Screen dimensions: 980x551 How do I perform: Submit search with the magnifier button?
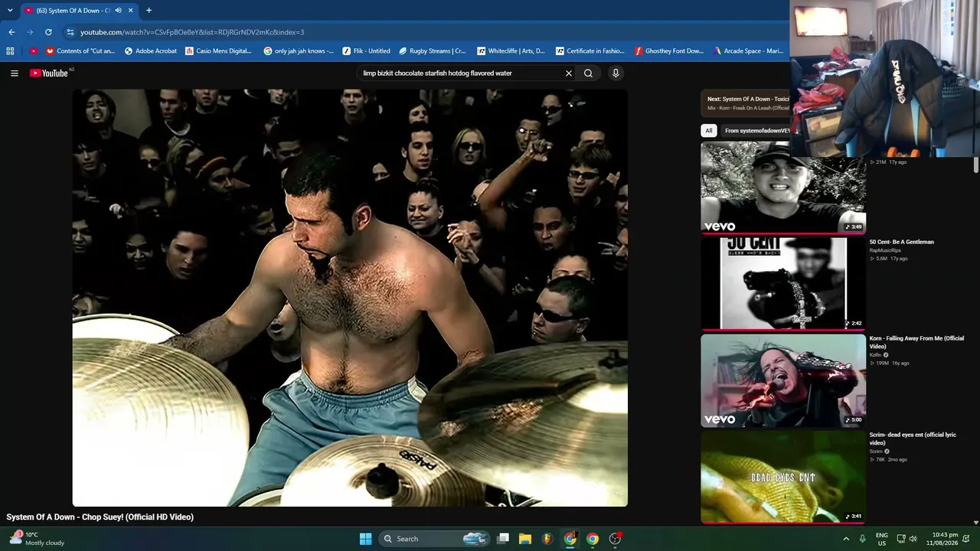point(588,73)
